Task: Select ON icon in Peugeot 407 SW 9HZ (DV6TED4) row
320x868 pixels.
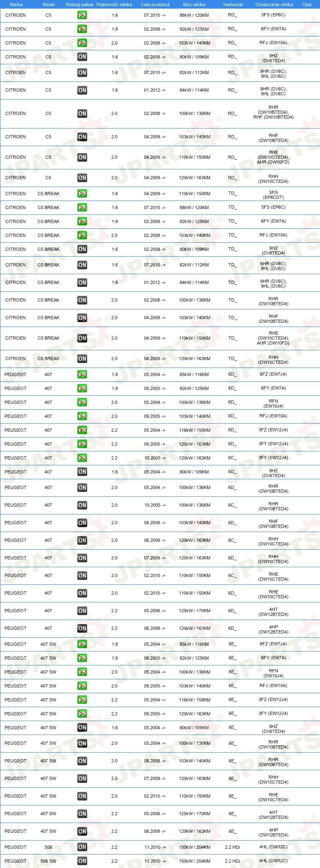Action: [82, 728]
